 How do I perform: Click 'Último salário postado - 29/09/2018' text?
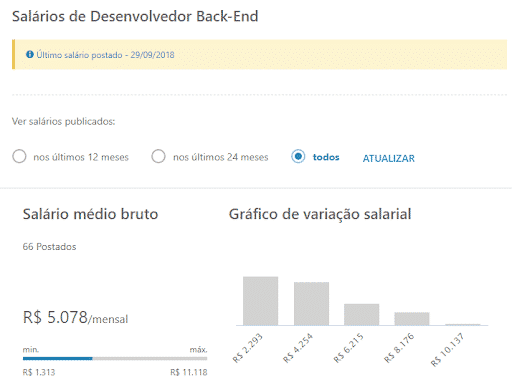click(x=105, y=55)
